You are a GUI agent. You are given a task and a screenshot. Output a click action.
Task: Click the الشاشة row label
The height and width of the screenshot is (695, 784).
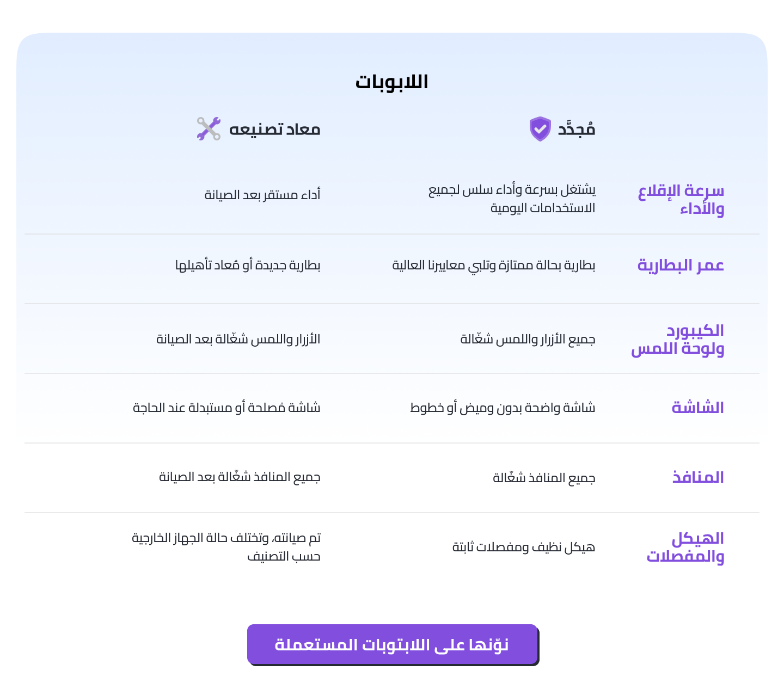pyautogui.click(x=697, y=408)
